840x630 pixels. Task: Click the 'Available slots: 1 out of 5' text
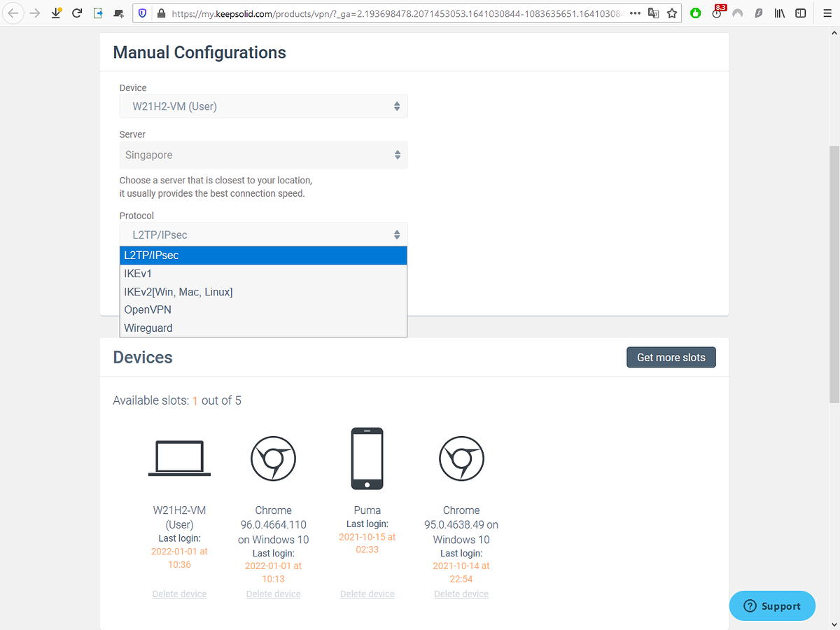coord(177,400)
